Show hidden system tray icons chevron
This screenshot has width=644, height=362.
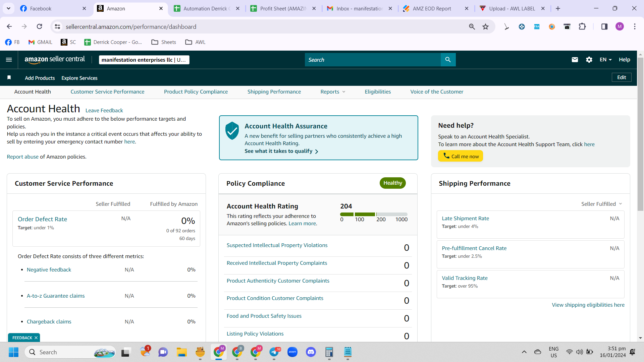tap(524, 352)
